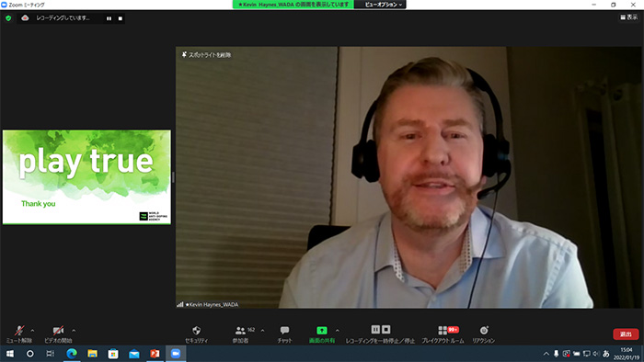This screenshot has width=644, height=362.
Task: Expand audio options arrow next to mute
Action: point(32,331)
